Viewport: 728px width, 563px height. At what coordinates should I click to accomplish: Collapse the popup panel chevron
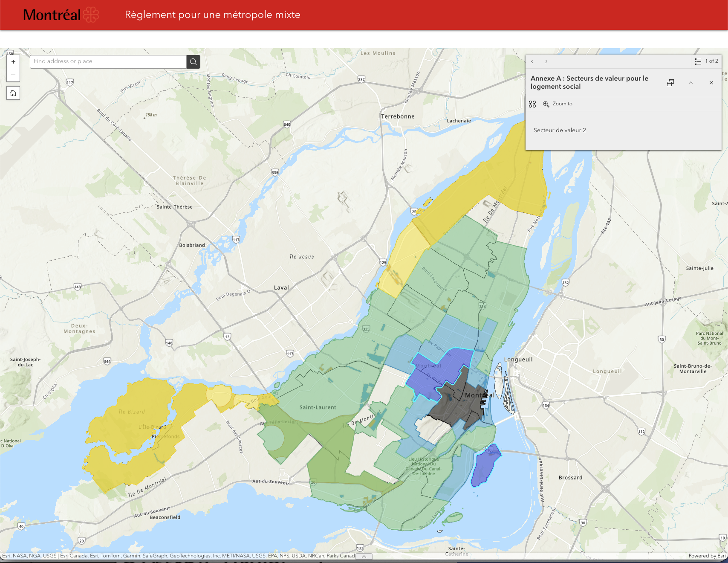(691, 83)
